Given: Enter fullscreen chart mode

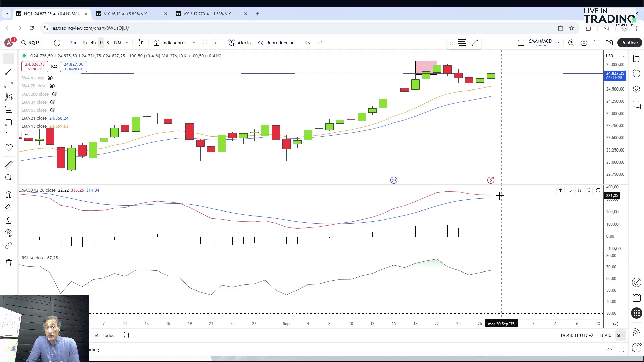Looking at the screenshot, I should 597,43.
